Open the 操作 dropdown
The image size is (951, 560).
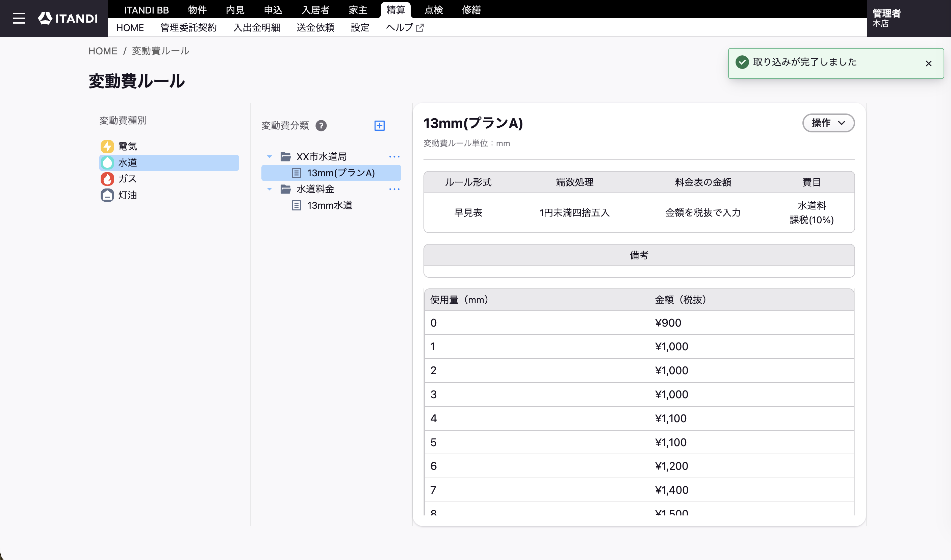828,123
